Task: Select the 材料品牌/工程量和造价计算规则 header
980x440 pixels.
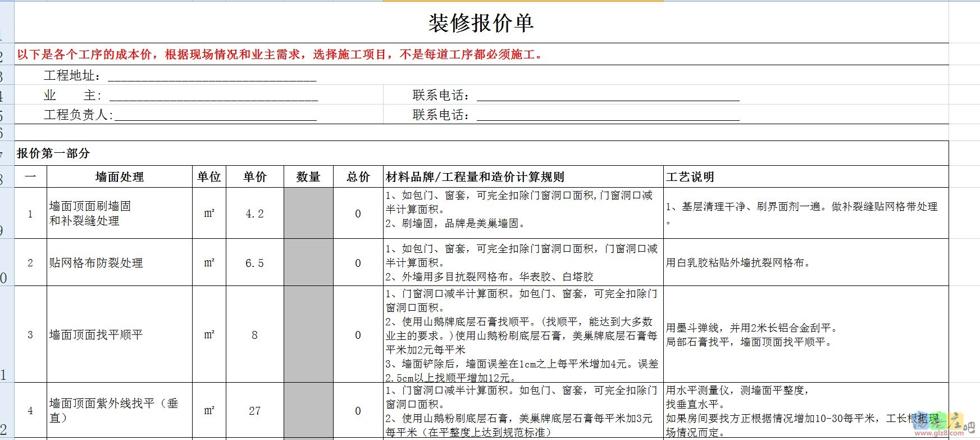Action: pyautogui.click(x=523, y=176)
